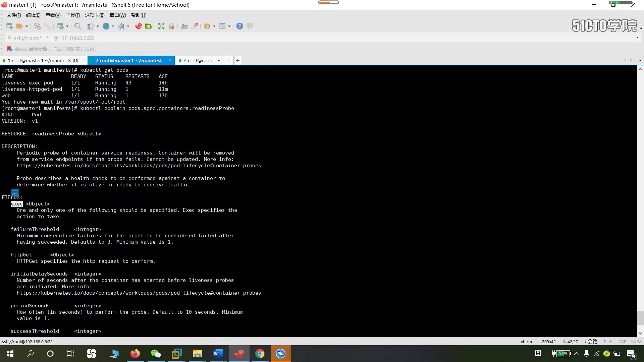Image resolution: width=644 pixels, height=362 pixels.
Task: Expand the color scheme dropdown arrow
Action: point(98,26)
